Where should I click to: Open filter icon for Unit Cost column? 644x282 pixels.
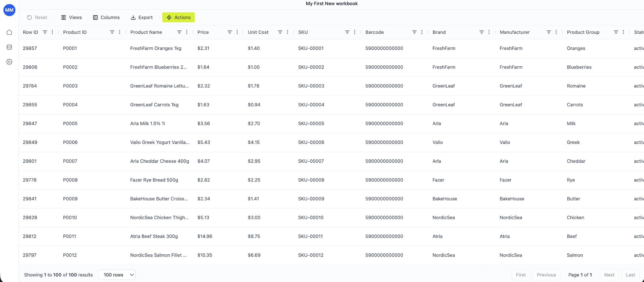tap(280, 32)
